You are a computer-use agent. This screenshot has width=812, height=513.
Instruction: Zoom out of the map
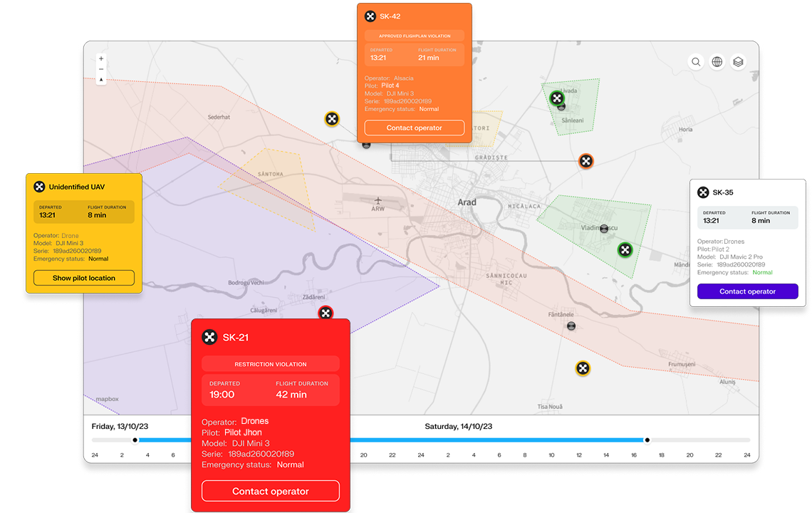coord(101,69)
